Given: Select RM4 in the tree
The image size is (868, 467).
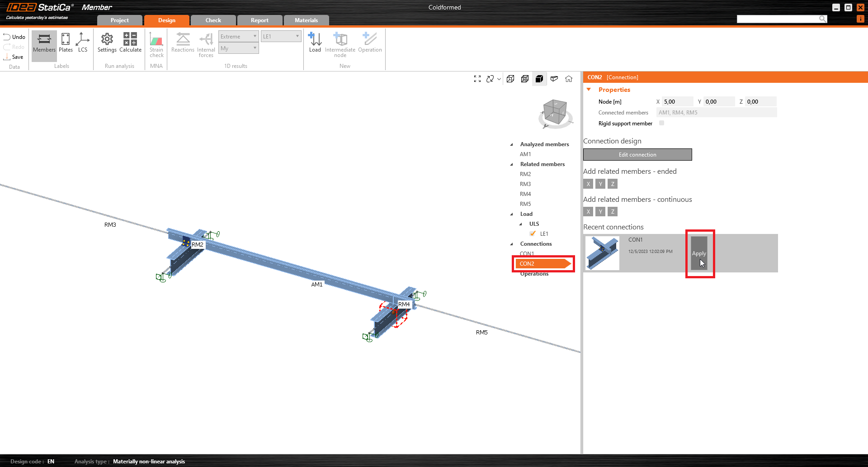Looking at the screenshot, I should pos(525,194).
